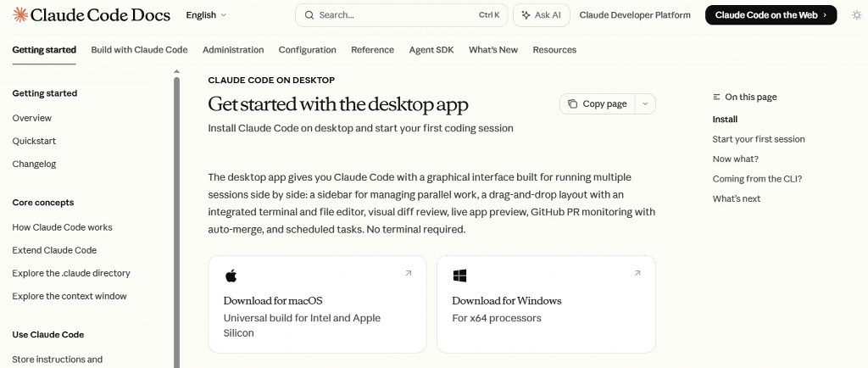
Task: Toggle the light/dark theme sun icon
Action: coord(856,15)
